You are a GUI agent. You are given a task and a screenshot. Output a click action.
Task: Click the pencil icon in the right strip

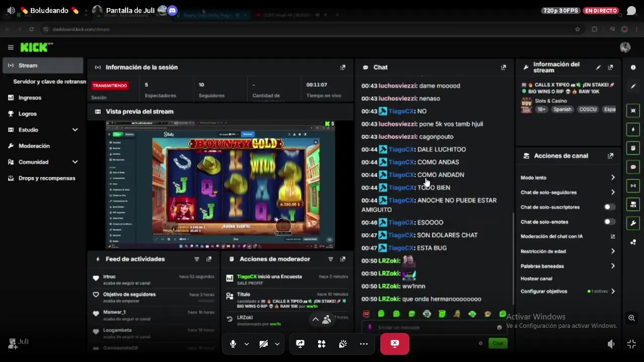coord(633,86)
